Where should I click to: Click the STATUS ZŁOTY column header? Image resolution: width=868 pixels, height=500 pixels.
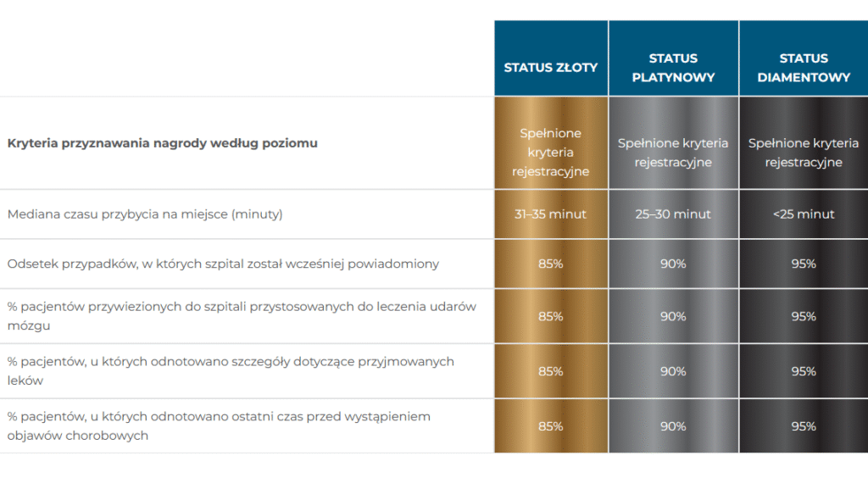point(551,67)
